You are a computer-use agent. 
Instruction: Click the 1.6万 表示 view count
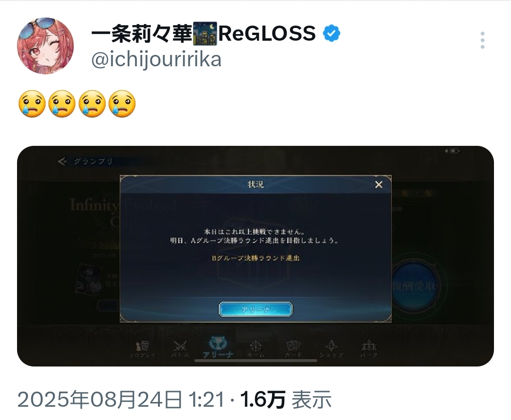point(286,400)
